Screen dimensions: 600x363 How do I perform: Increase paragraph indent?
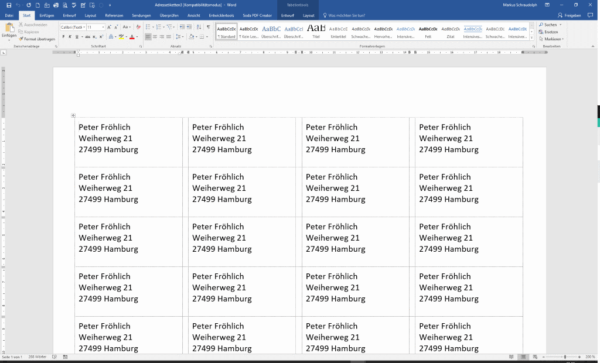coord(189,27)
